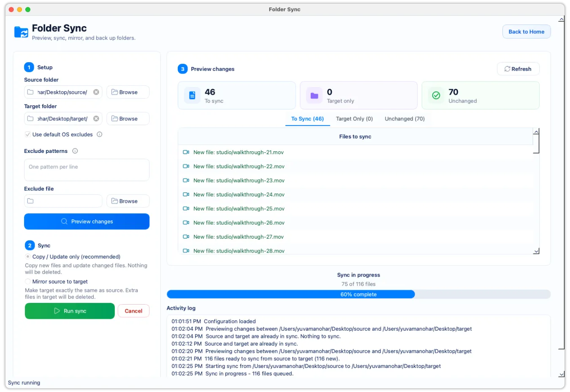The width and height of the screenshot is (570, 392).
Task: Click the step 1 Setup badge
Action: tap(29, 67)
